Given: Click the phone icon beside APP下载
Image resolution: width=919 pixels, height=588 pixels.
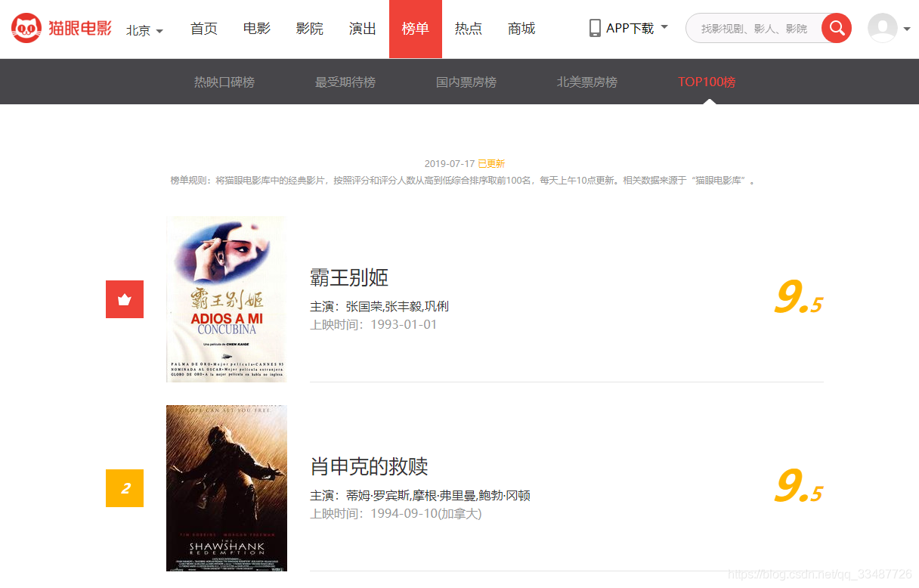Looking at the screenshot, I should [x=595, y=28].
